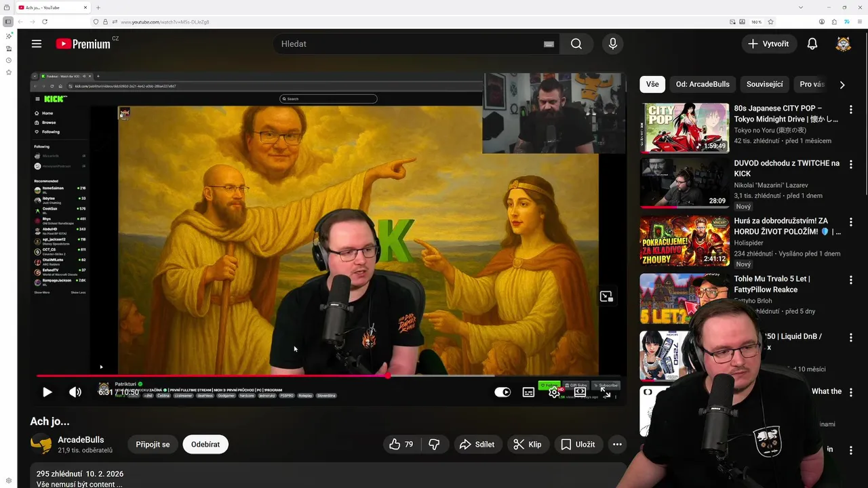Click the Připojit se button
868x488 pixels.
click(153, 445)
